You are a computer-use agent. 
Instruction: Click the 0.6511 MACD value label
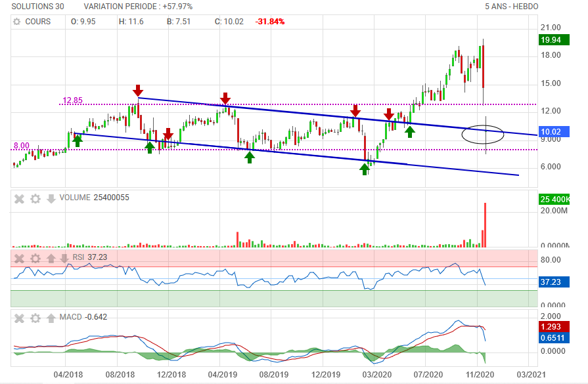(x=554, y=337)
